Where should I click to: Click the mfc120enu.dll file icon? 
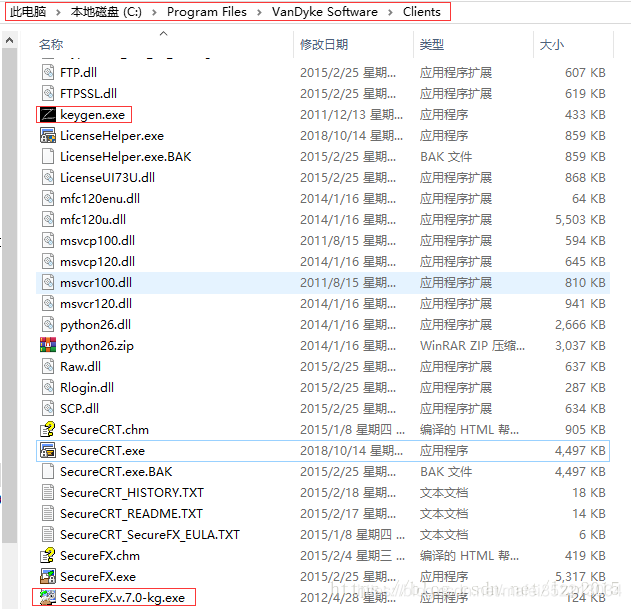(48, 198)
